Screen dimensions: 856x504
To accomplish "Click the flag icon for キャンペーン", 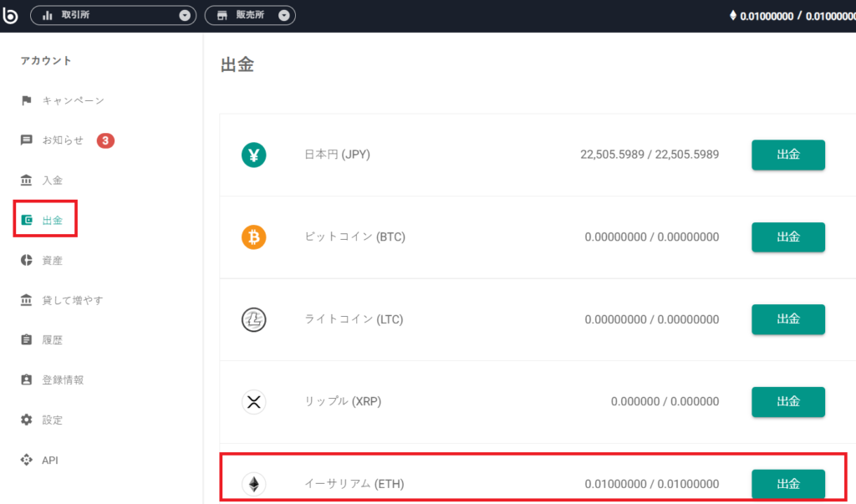I will (x=26, y=100).
